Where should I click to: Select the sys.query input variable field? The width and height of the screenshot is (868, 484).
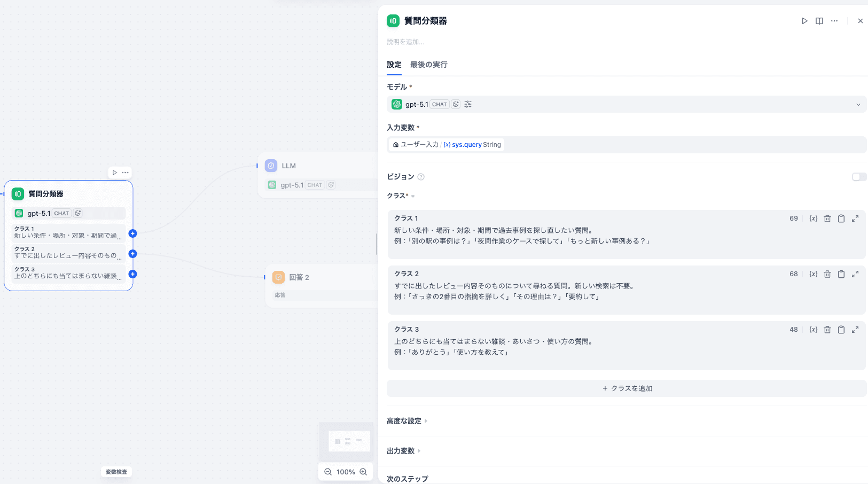627,145
